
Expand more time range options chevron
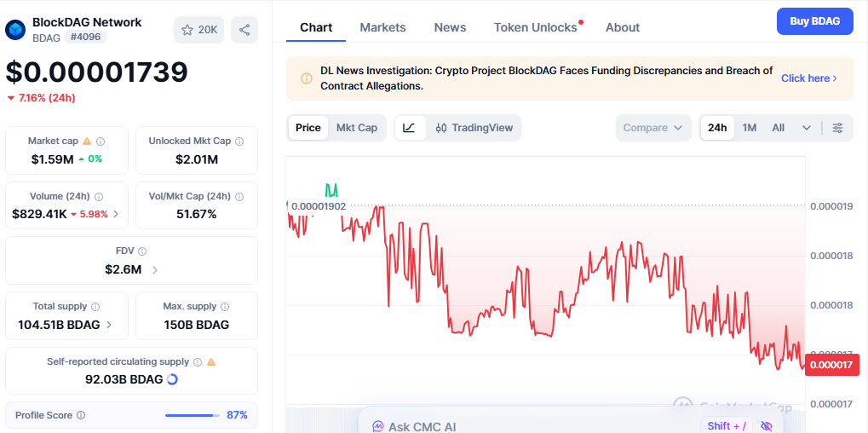pyautogui.click(x=807, y=128)
